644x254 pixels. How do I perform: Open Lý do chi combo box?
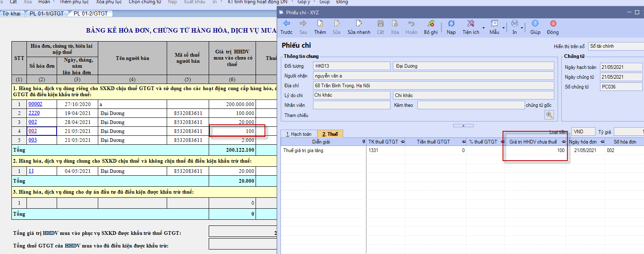(351, 95)
